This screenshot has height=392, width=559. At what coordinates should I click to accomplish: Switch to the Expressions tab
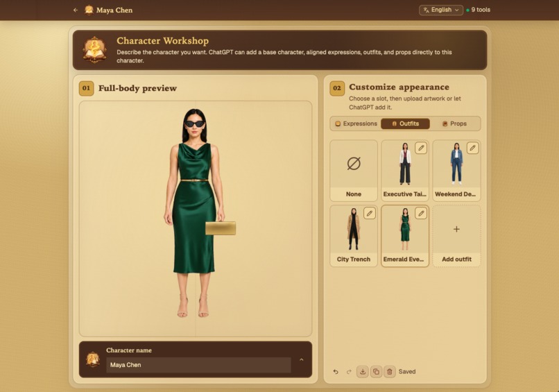click(x=356, y=123)
